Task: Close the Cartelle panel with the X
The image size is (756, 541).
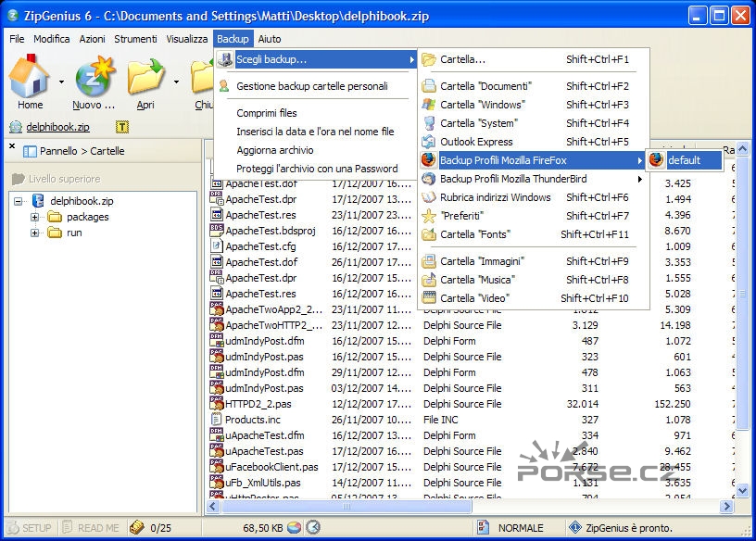Action: pos(12,147)
